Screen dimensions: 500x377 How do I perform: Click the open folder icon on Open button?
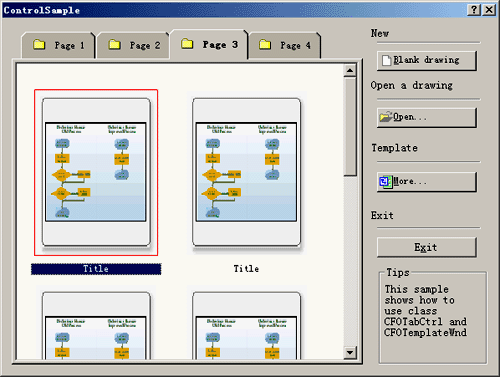tap(386, 117)
